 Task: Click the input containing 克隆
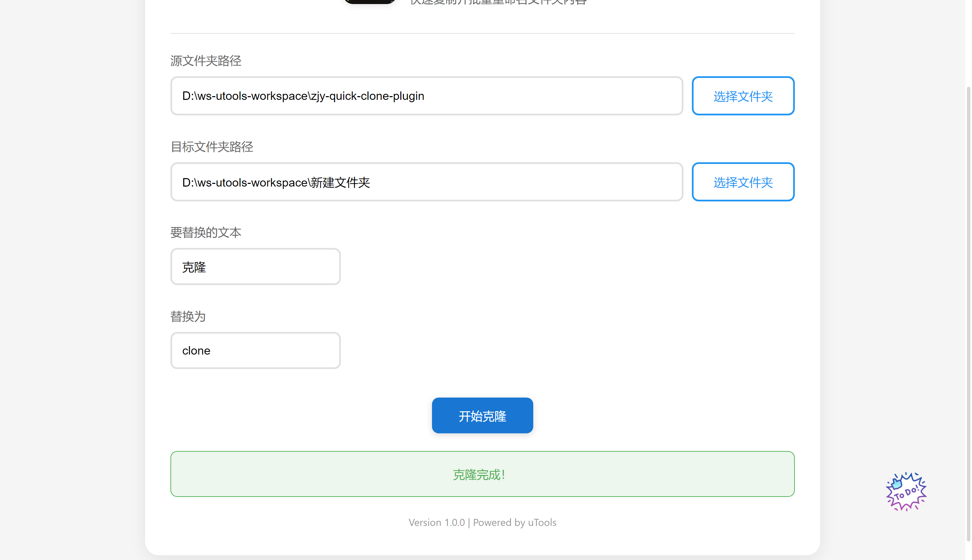point(255,267)
